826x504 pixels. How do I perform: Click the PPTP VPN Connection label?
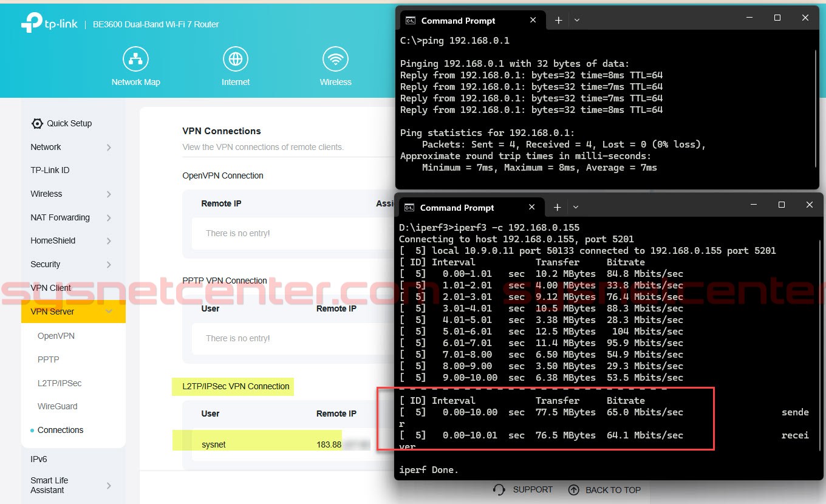[225, 281]
